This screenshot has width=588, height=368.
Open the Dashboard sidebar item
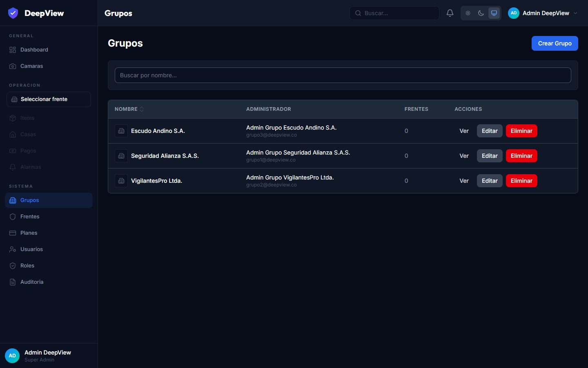pyautogui.click(x=49, y=49)
